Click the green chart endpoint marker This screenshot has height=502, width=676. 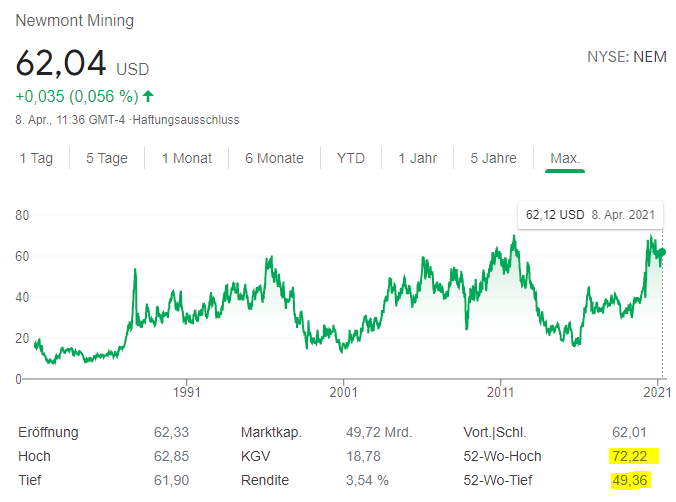[x=661, y=251]
